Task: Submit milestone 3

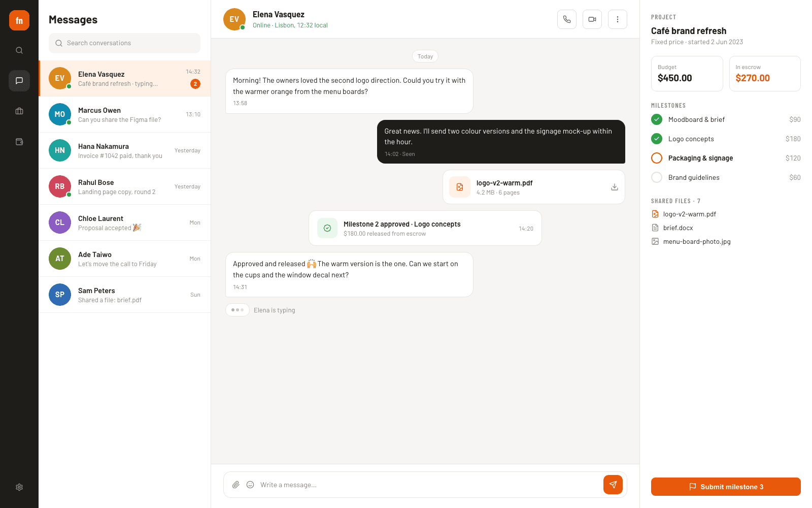Action: coord(726,487)
